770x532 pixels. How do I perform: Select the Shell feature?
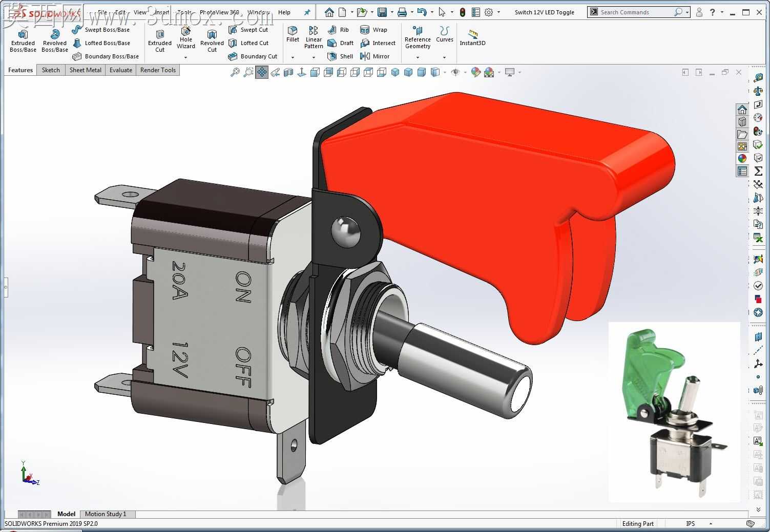tap(341, 56)
